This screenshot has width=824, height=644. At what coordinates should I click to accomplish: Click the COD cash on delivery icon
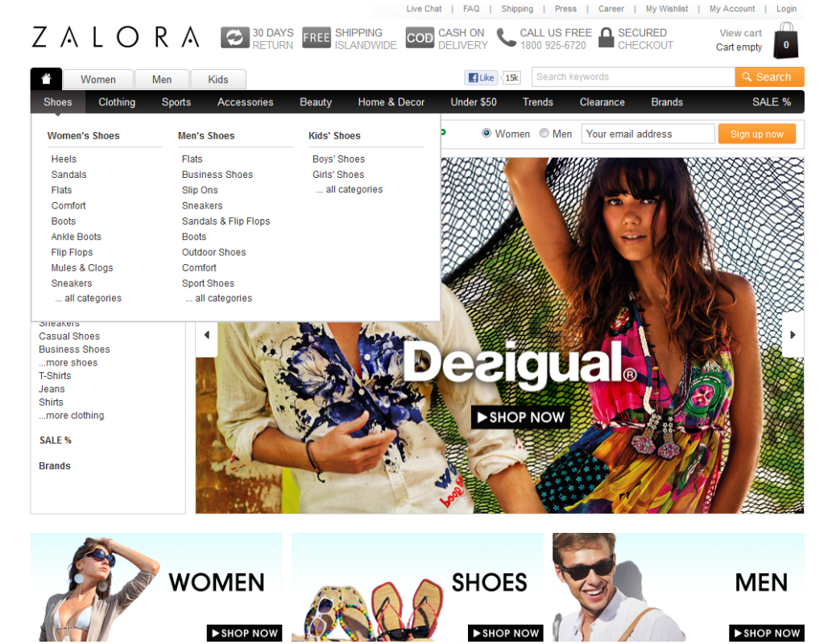coord(420,38)
